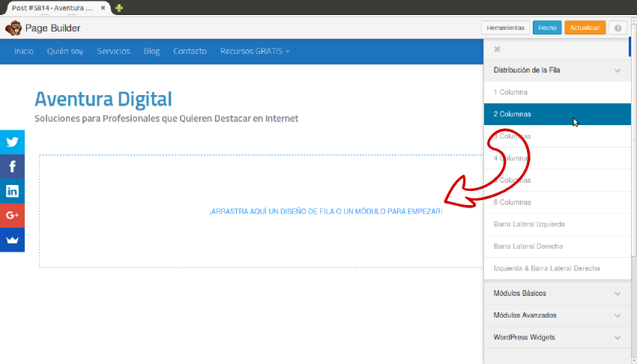Click the Facebook share icon
This screenshot has width=637, height=364.
tap(12, 166)
